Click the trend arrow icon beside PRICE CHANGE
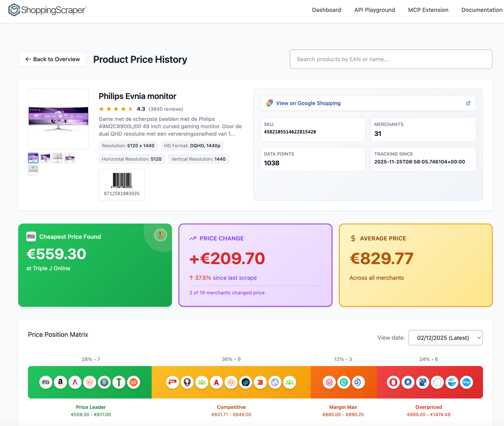The width and height of the screenshot is (504, 426). click(193, 238)
